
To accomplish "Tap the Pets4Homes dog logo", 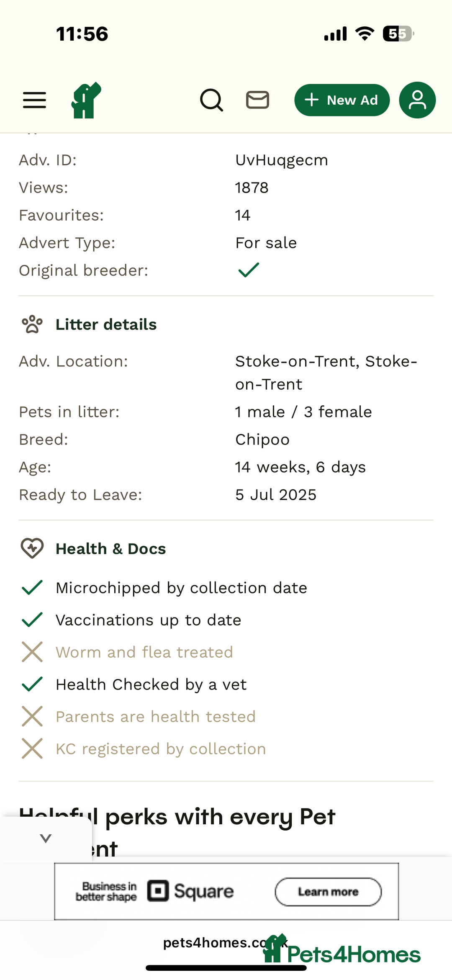I will coord(86,100).
